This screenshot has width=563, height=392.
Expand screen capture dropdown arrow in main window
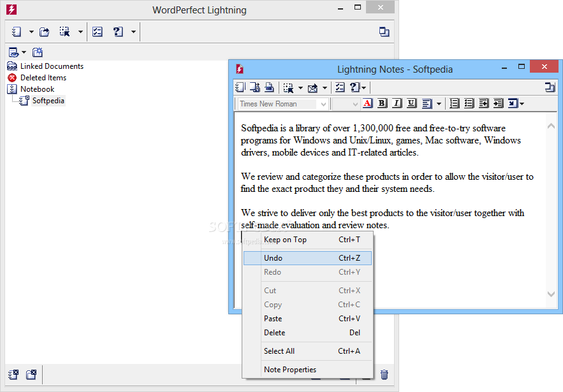80,32
